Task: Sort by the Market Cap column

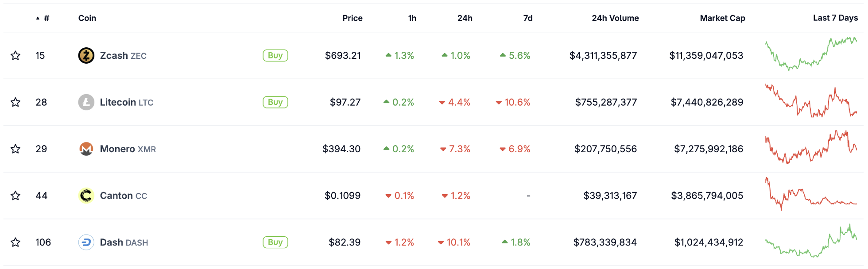Action: 722,18
